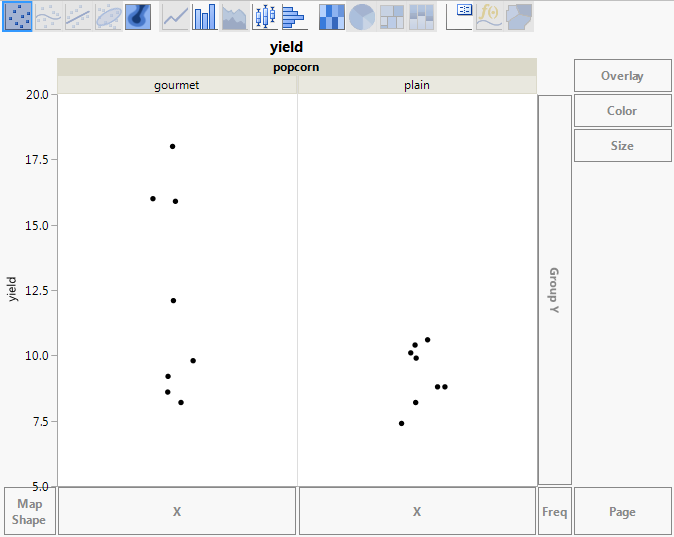Viewport: 674px width, 537px height.
Task: Click the 15.0 axis tick label
Action: pos(37,226)
